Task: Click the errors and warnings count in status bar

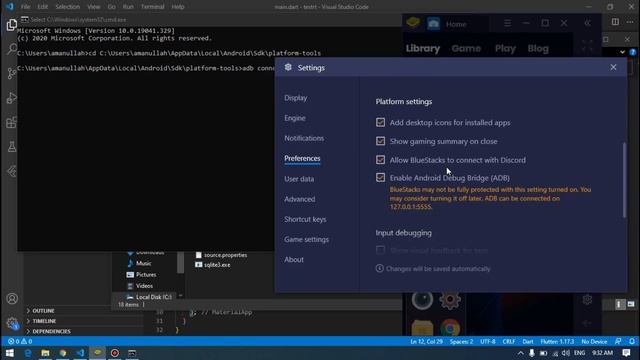Action: pyautogui.click(x=20, y=341)
